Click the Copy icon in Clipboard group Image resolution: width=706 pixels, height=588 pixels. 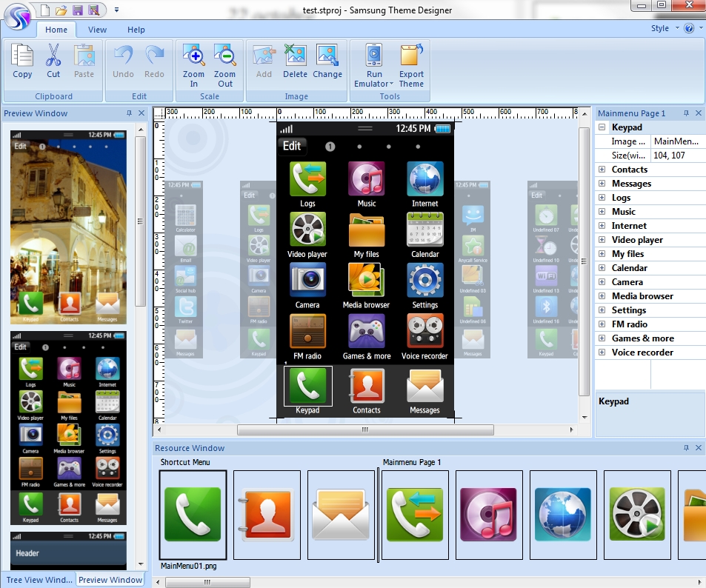click(22, 55)
